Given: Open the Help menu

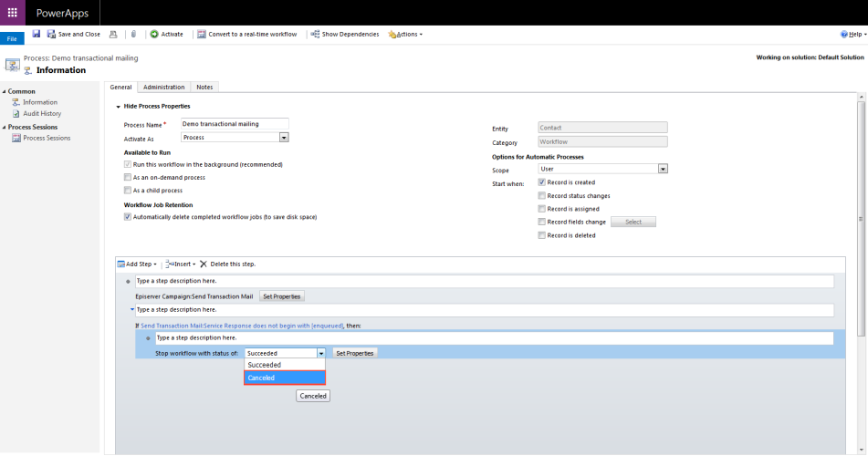Looking at the screenshot, I should (852, 35).
